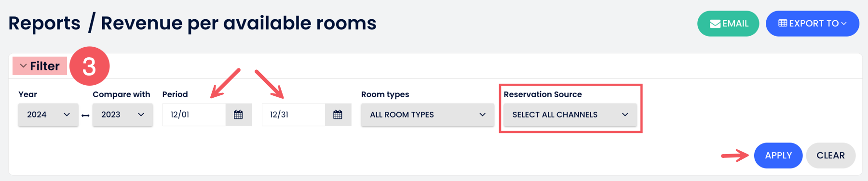Open the Compare with 2023 dropdown
The image size is (868, 181).
(x=122, y=115)
